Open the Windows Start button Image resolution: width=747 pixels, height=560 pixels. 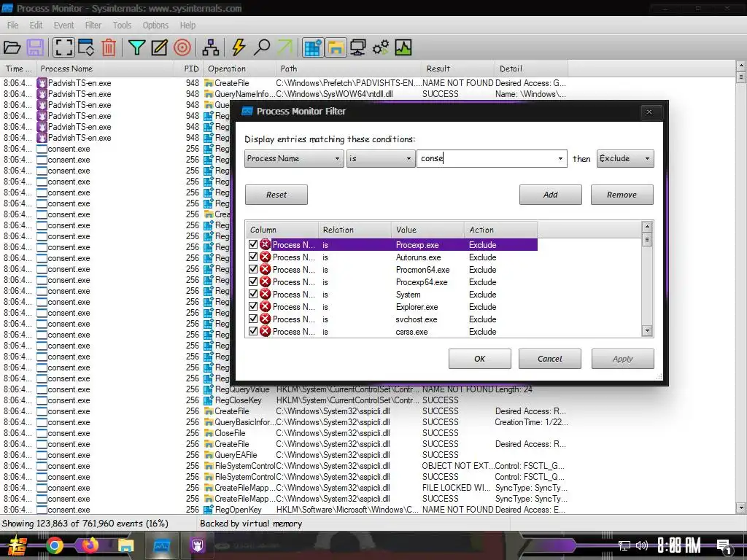[x=18, y=545]
